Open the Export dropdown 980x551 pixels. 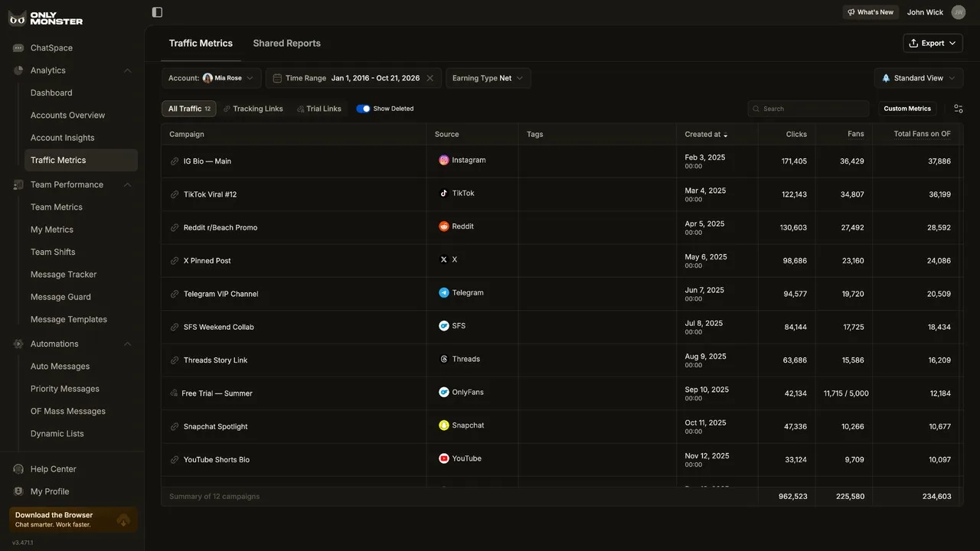[933, 43]
